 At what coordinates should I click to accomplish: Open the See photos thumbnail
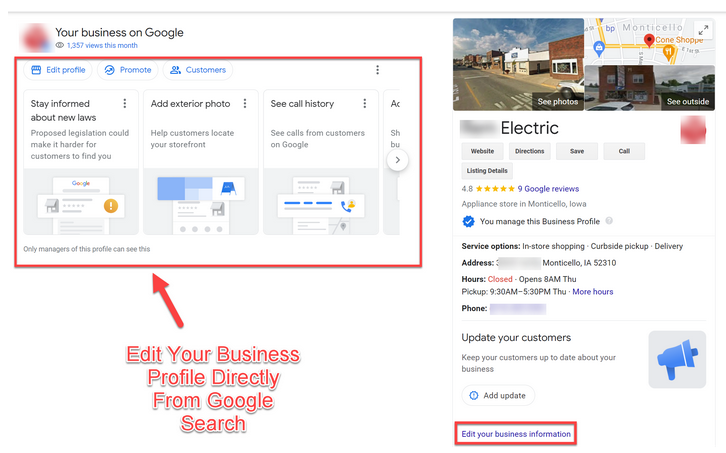[x=518, y=64]
